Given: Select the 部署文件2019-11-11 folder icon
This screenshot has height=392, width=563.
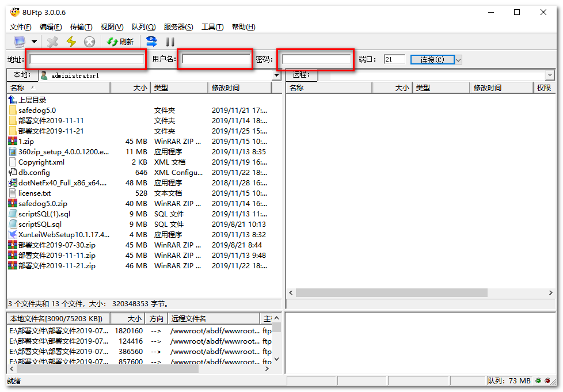Looking at the screenshot, I should pyautogui.click(x=13, y=121).
